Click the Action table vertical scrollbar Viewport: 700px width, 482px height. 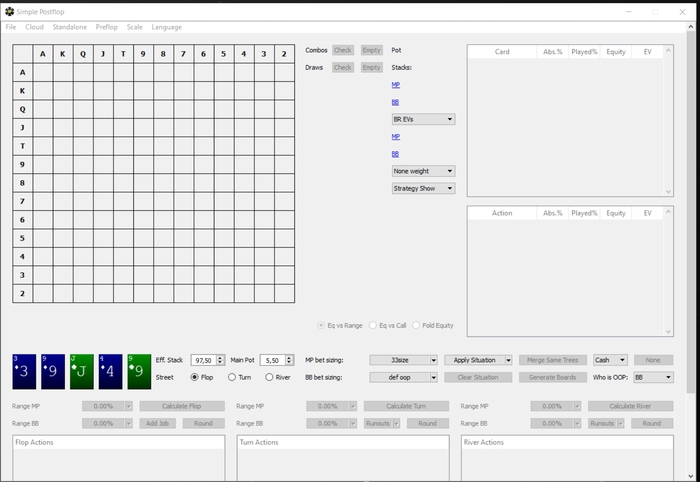[x=668, y=271]
